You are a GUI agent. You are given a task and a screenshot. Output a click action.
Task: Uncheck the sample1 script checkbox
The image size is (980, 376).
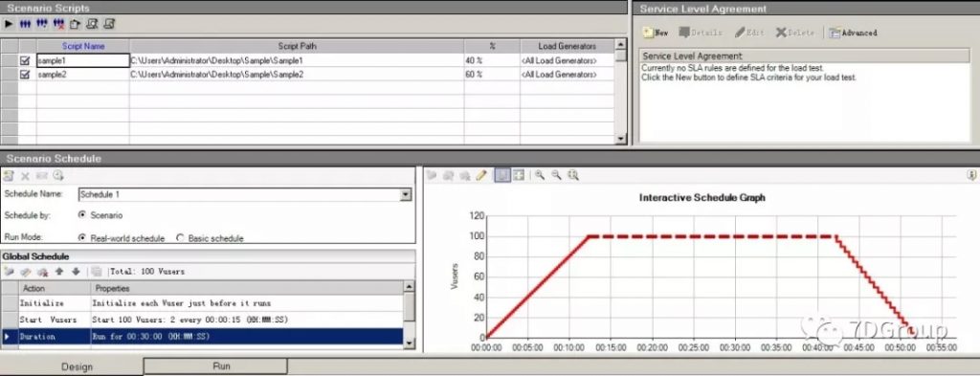[26, 60]
